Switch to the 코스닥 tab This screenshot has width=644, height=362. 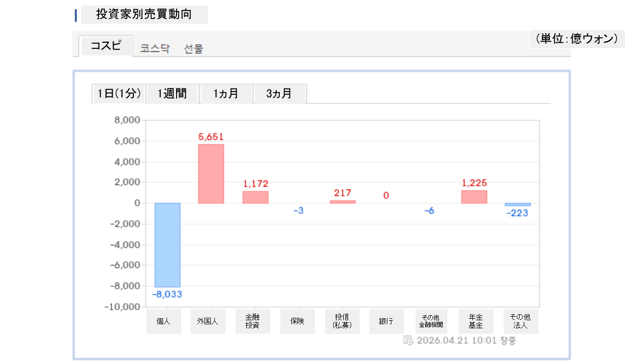click(155, 49)
